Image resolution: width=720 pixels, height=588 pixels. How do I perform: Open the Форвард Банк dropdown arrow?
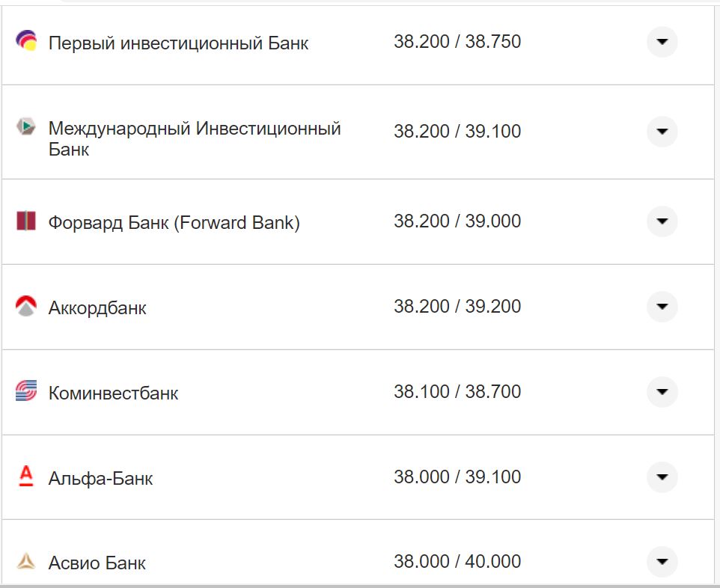pos(662,221)
